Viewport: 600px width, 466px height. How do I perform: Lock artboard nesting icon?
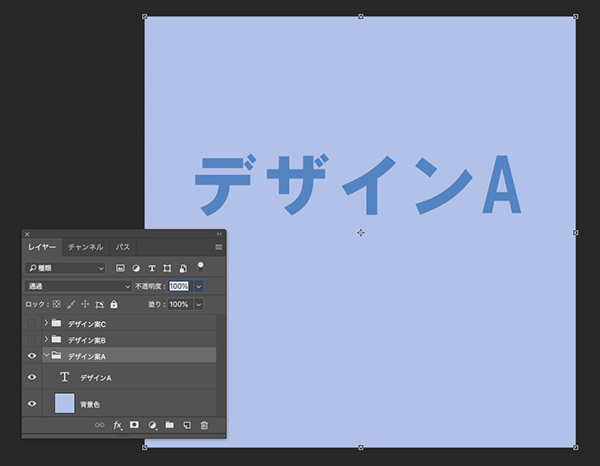tap(99, 305)
